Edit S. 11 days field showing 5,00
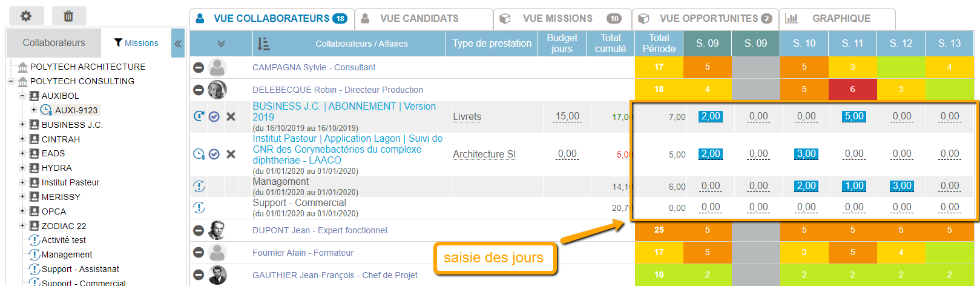 [854, 116]
